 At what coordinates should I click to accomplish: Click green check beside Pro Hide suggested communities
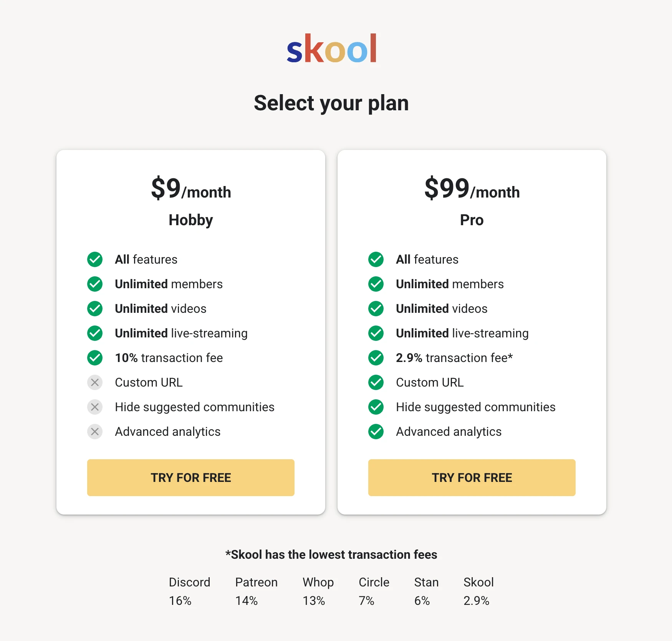376,407
